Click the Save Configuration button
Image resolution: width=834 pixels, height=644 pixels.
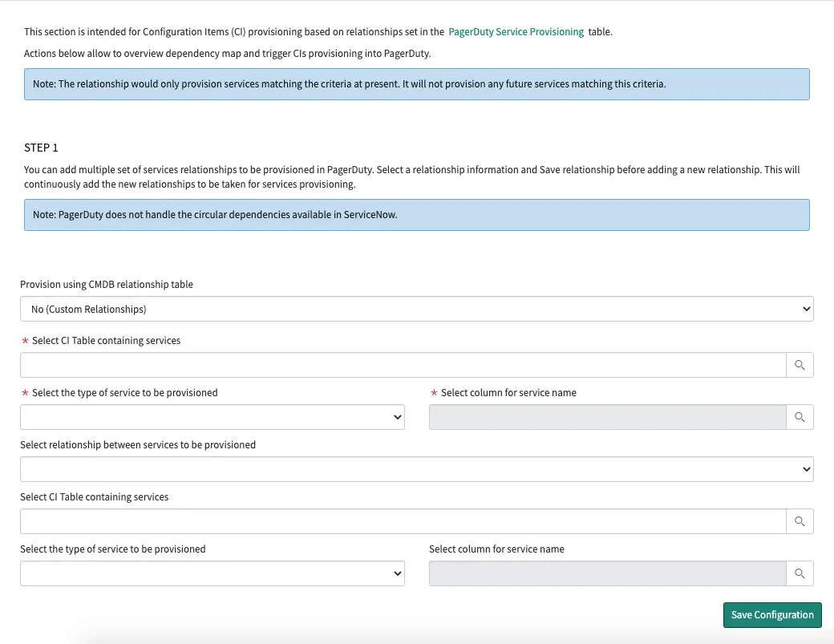tap(772, 615)
